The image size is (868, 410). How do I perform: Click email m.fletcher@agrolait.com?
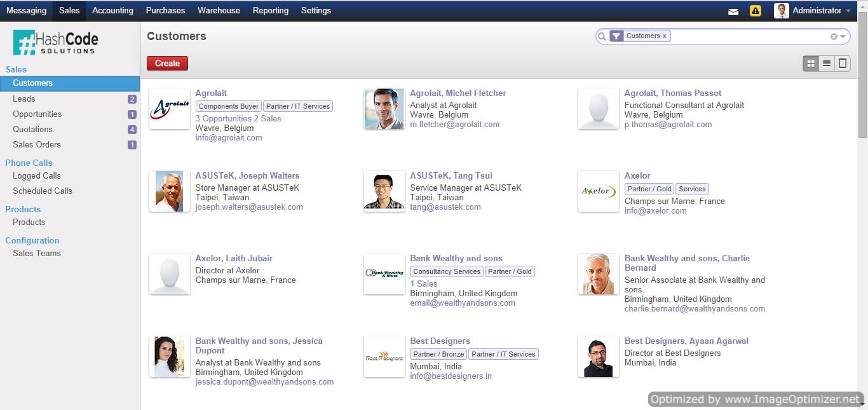(455, 124)
